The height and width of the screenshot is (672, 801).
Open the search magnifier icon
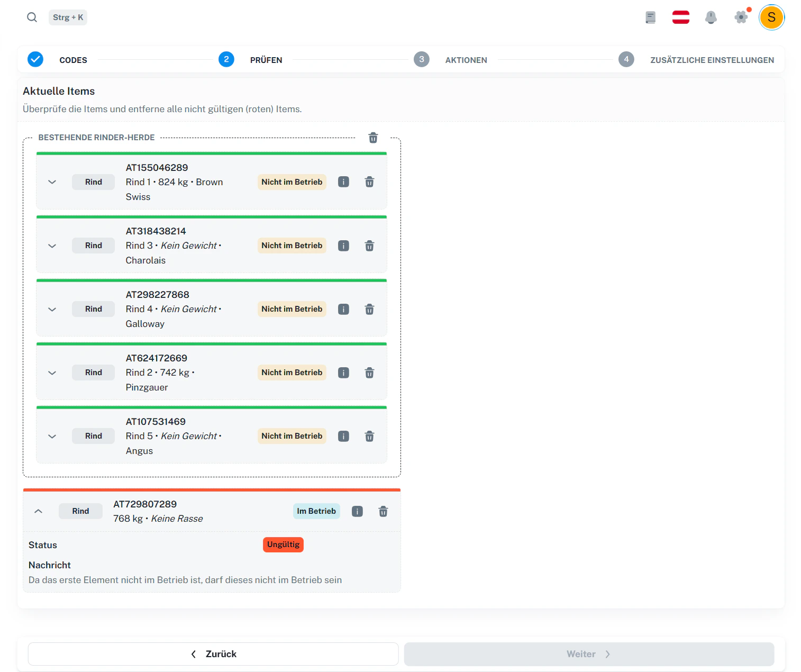[32, 17]
